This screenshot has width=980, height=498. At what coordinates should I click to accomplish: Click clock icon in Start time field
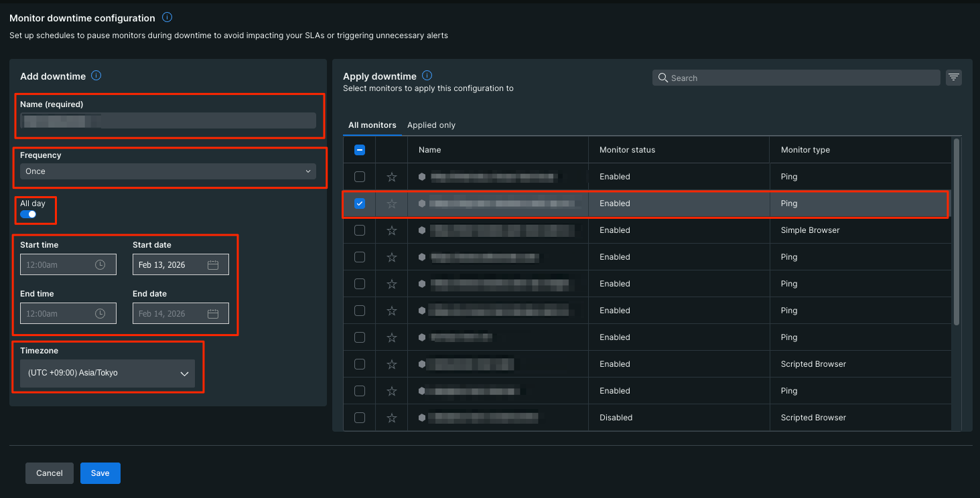100,265
